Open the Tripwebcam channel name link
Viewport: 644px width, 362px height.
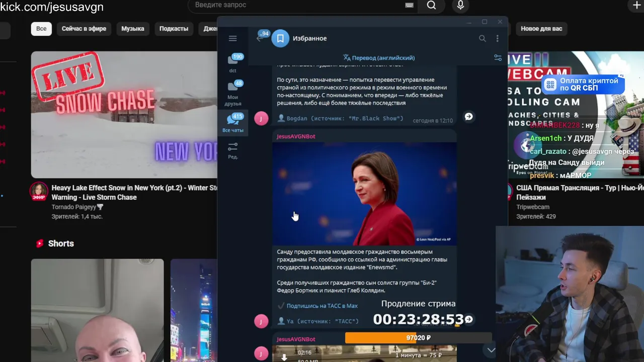(x=533, y=207)
